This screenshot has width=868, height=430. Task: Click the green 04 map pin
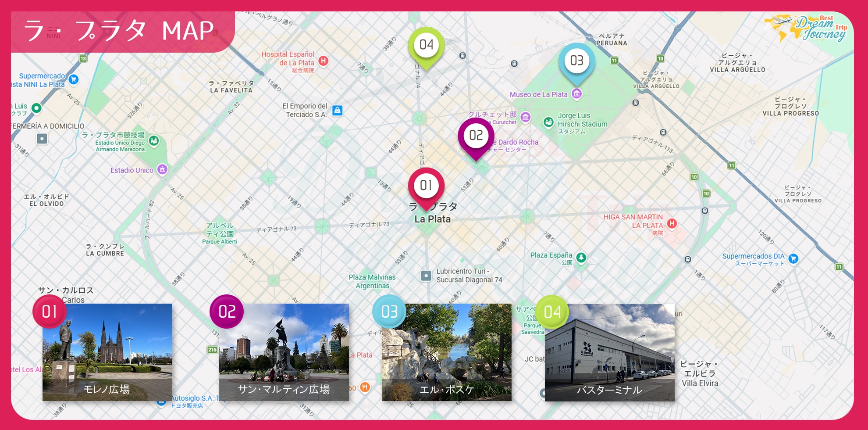(x=426, y=47)
